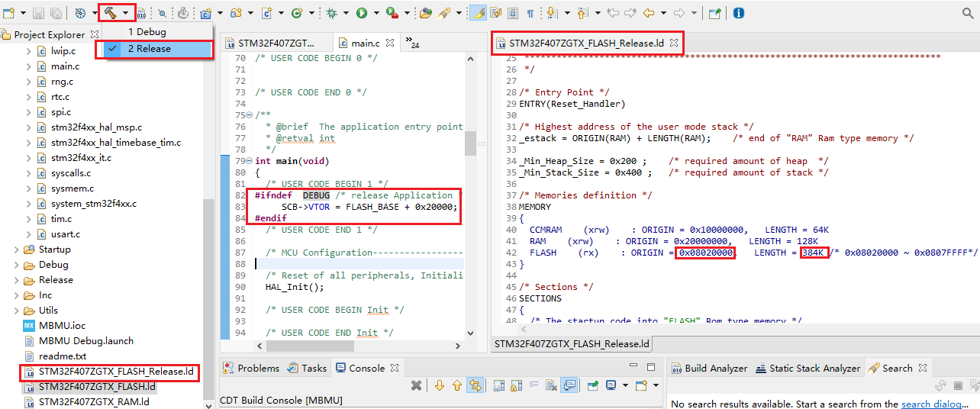This screenshot has width=980, height=409.
Task: Click the Open Type folder icon
Action: [x=426, y=13]
